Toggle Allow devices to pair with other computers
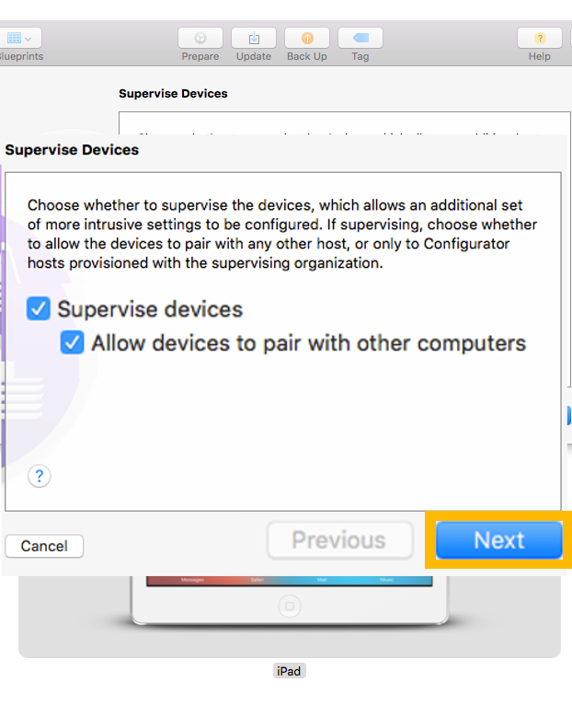This screenshot has width=572, height=728. pos(73,342)
